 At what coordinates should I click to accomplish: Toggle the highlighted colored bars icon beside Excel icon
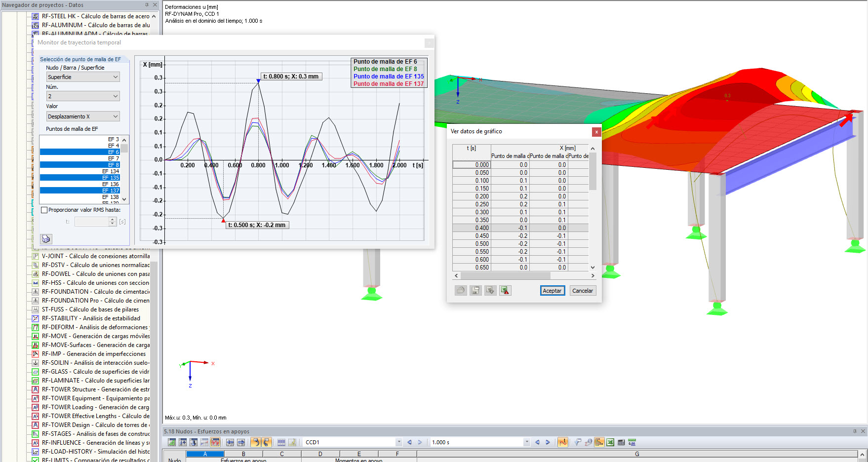click(599, 442)
